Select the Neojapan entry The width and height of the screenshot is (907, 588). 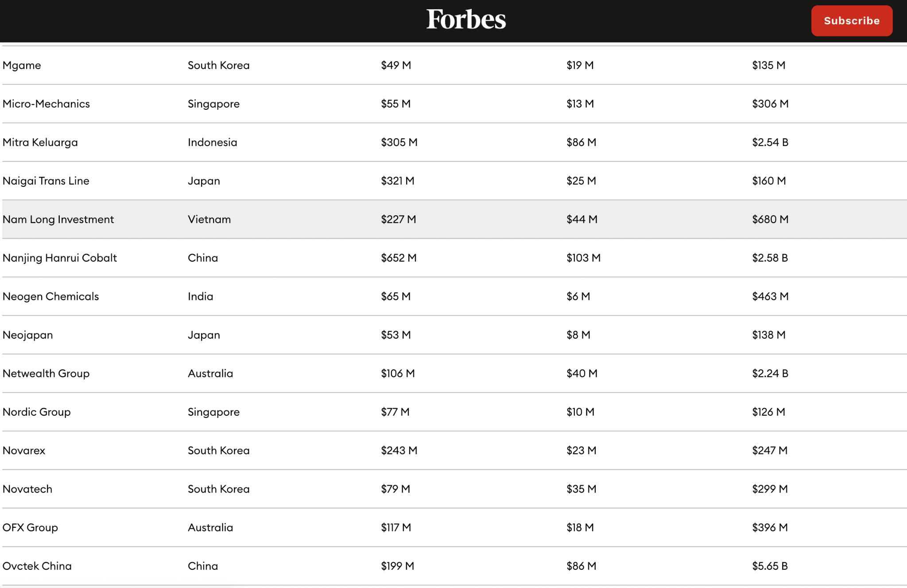[x=28, y=335]
